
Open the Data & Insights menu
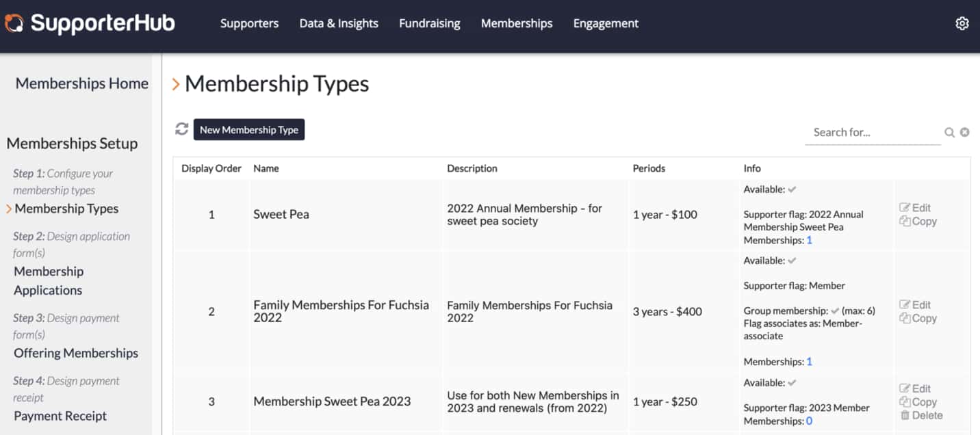coord(339,24)
